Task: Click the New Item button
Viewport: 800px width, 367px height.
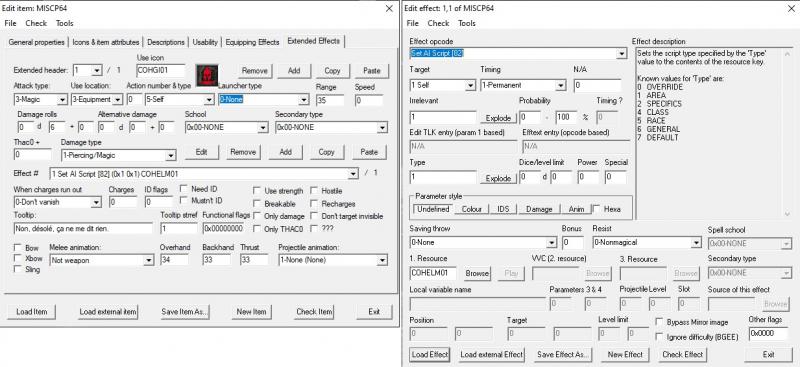Action: coord(252,312)
